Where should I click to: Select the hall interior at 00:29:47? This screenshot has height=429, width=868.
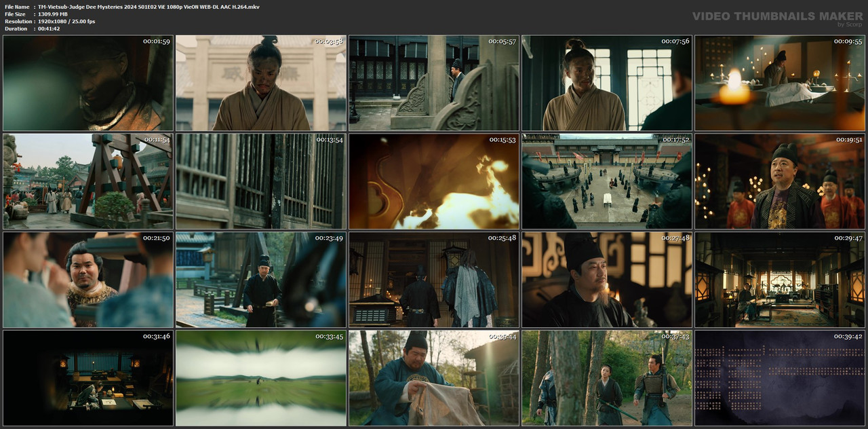780,280
